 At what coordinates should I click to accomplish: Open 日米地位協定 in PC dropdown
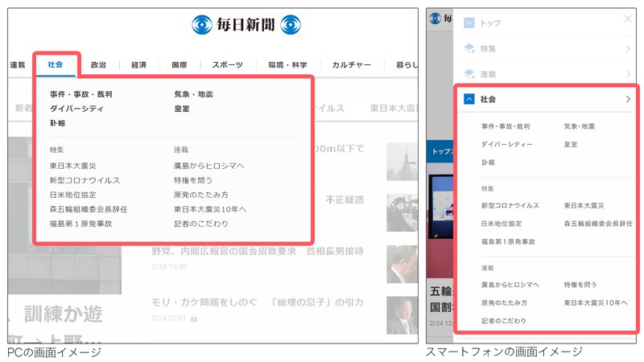tap(72, 195)
